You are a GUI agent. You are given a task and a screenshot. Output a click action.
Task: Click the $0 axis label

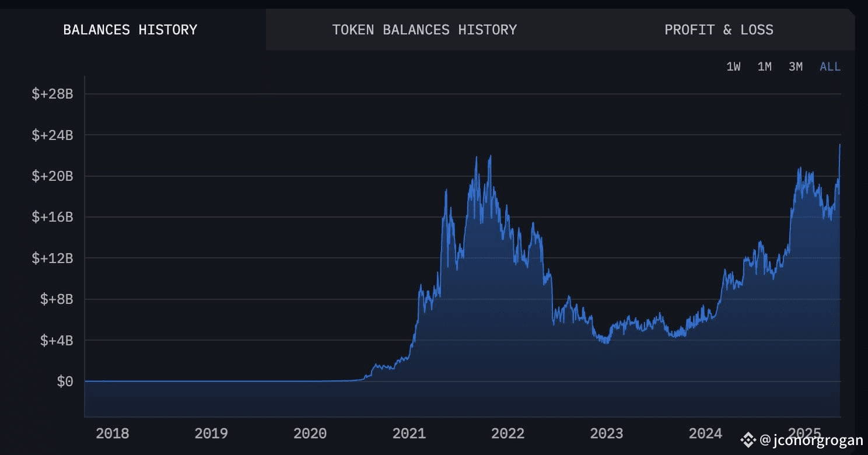pyautogui.click(x=65, y=381)
